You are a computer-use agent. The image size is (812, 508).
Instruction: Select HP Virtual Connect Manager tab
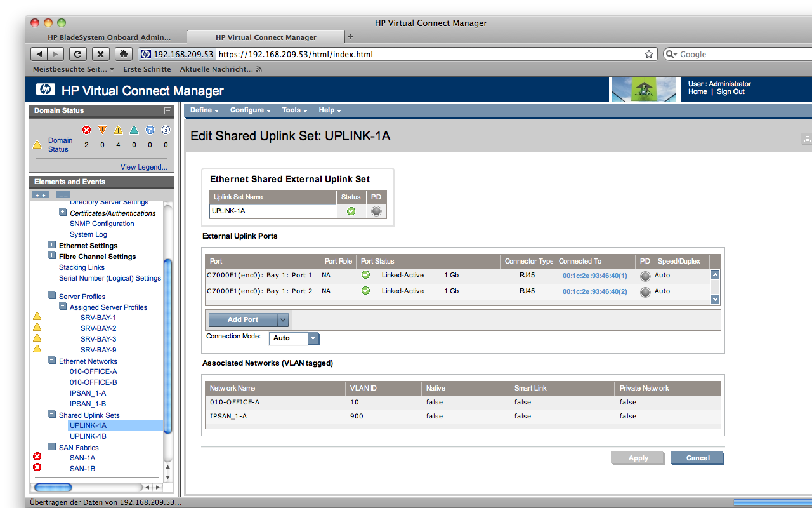266,37
